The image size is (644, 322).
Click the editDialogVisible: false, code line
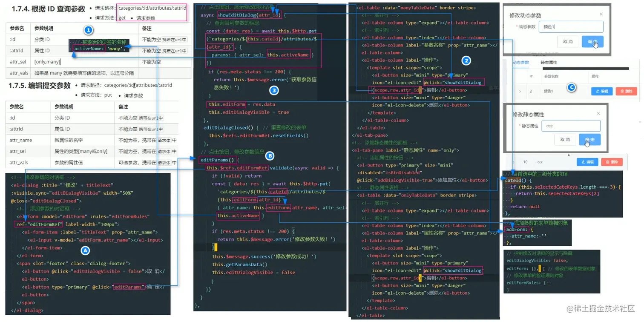tap(537, 260)
